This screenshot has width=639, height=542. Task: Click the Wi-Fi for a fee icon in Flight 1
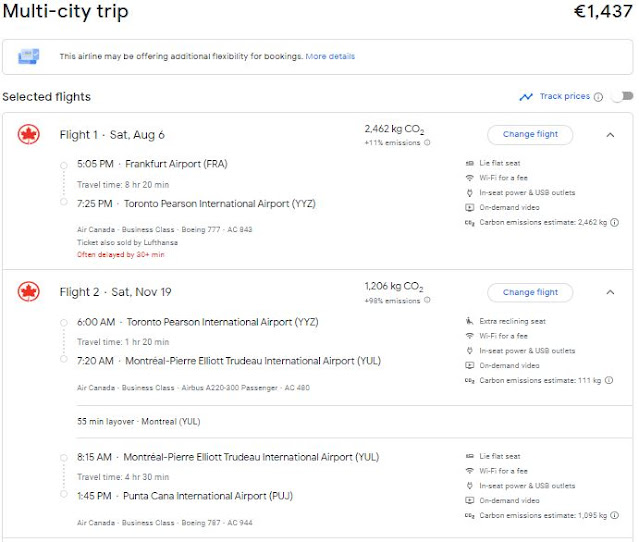pos(470,177)
